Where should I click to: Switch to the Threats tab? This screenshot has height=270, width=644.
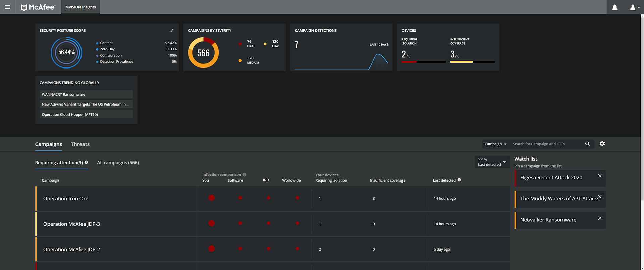pyautogui.click(x=80, y=144)
